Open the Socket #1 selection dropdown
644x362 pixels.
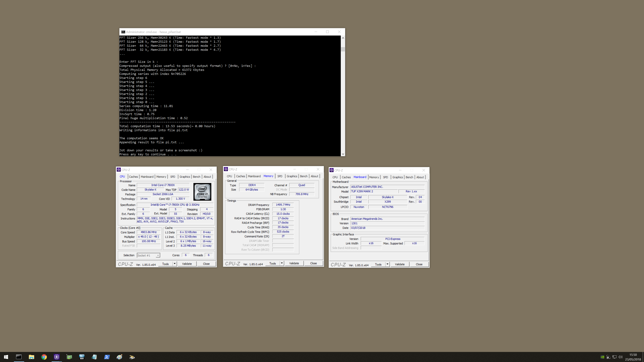pos(148,255)
